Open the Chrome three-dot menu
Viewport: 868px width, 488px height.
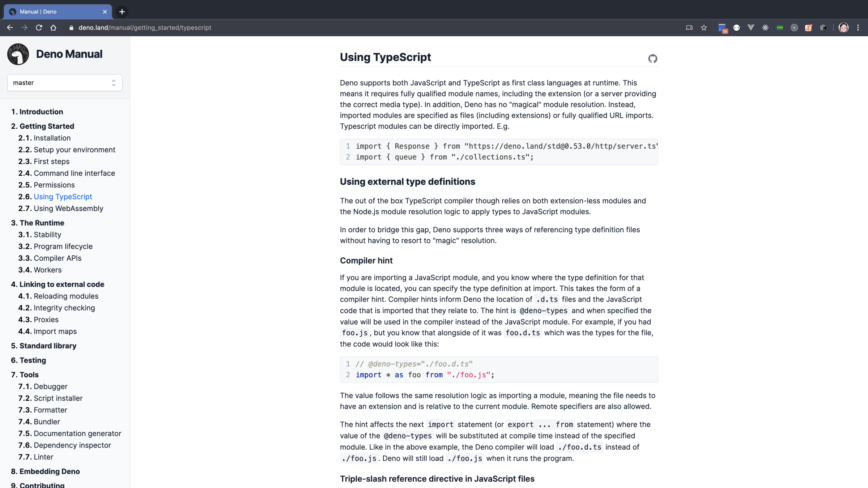[x=858, y=28]
